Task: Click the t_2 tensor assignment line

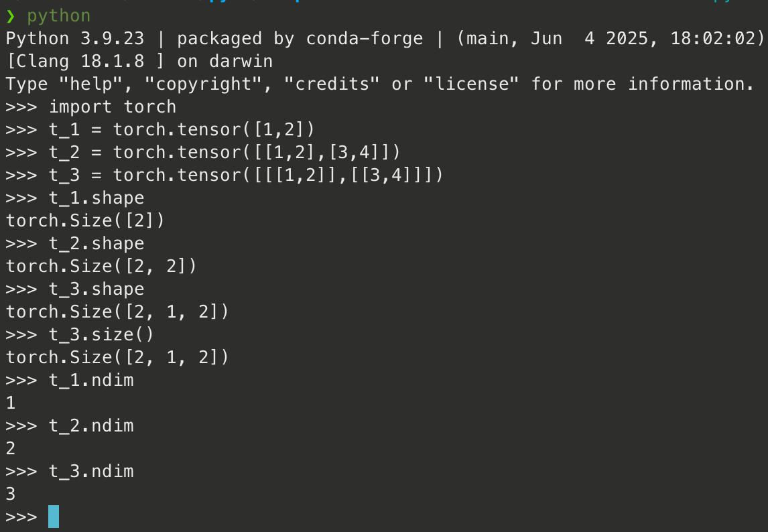Action: [x=224, y=153]
